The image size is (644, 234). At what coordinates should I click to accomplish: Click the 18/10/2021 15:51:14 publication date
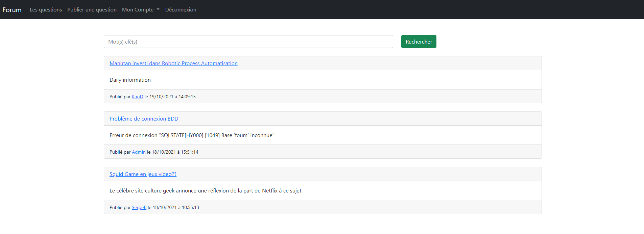(175, 152)
